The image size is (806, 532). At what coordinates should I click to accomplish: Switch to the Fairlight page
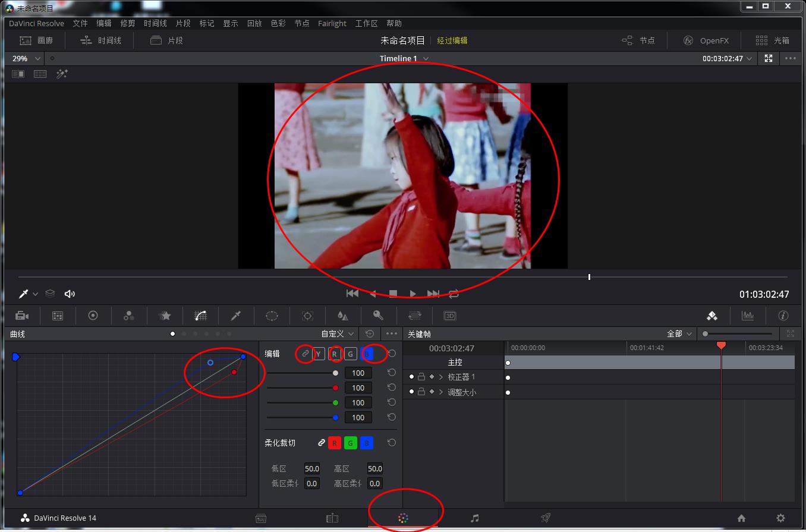coord(474,518)
